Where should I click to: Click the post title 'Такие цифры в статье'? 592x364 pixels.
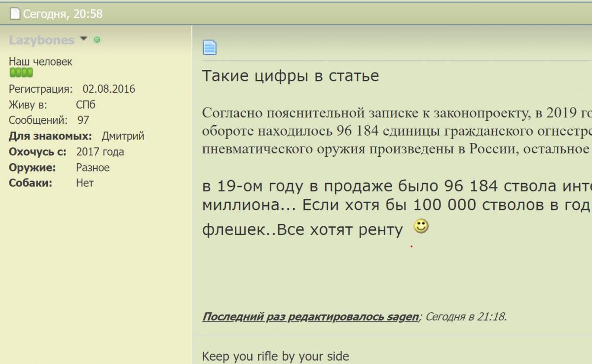pyautogui.click(x=291, y=76)
